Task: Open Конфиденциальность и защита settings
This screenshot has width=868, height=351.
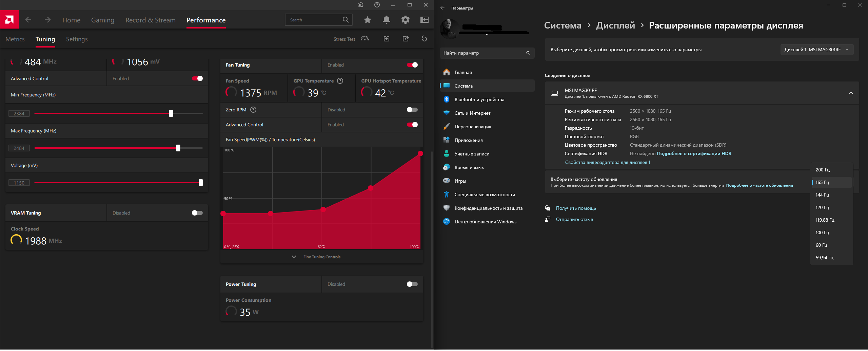Action: pyautogui.click(x=487, y=208)
